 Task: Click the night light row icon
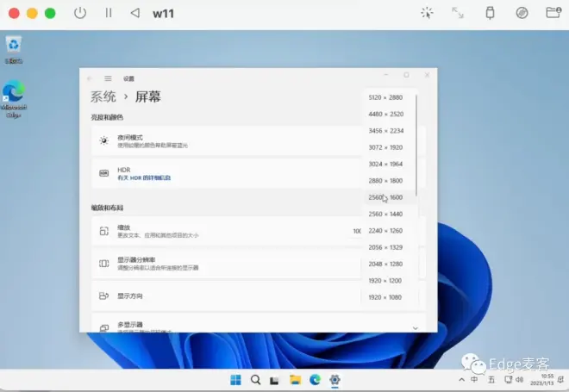(x=103, y=140)
